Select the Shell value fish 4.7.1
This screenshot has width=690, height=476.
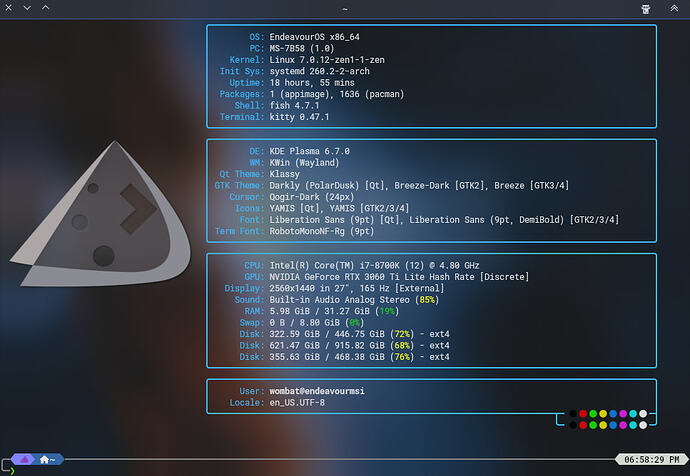click(x=294, y=106)
